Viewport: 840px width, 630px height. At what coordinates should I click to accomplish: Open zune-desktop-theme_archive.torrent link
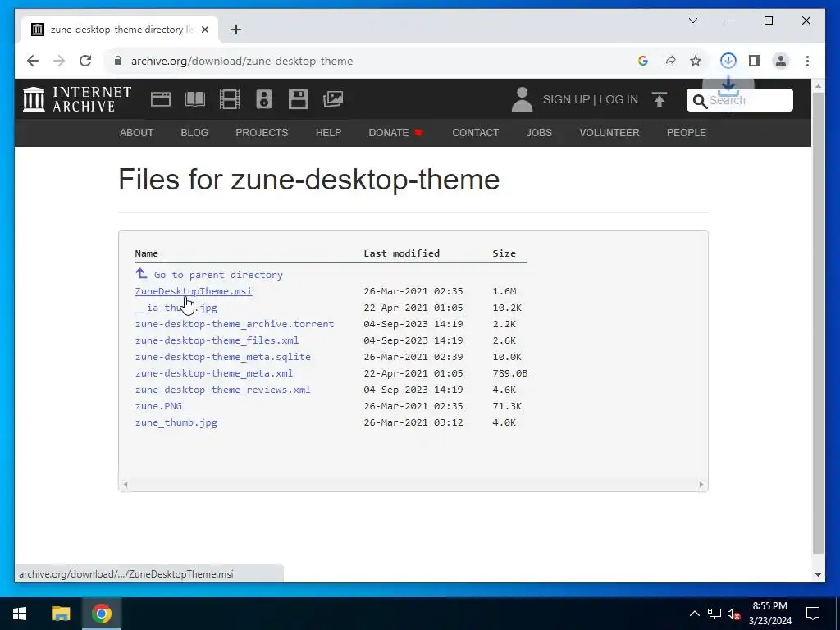click(235, 323)
